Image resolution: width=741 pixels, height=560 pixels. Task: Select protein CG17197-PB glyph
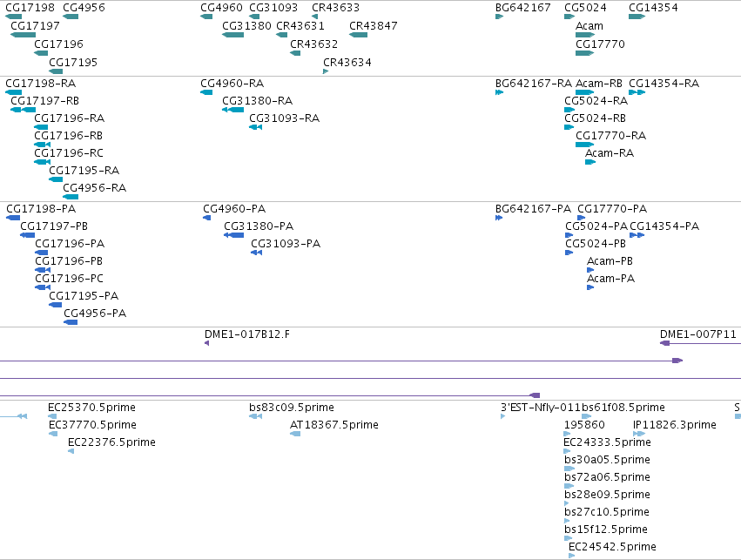[x=27, y=235]
